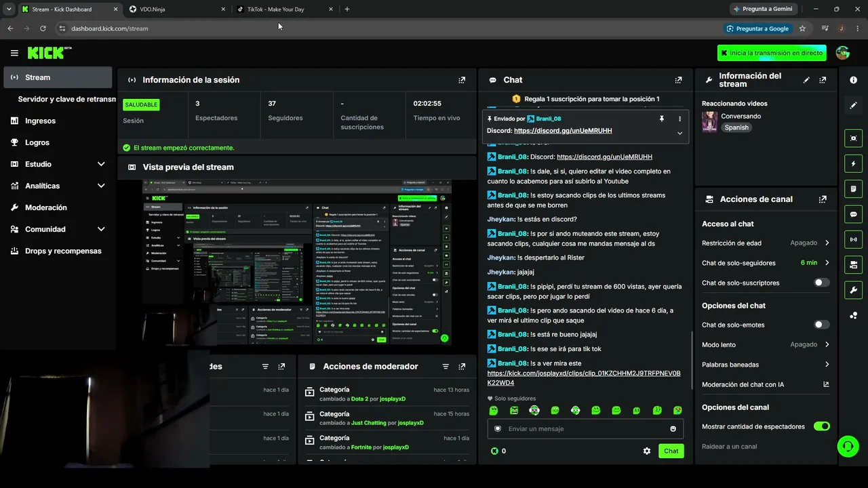
Task: Click the three-dots cluster icon in the right rail
Action: pos(853,315)
